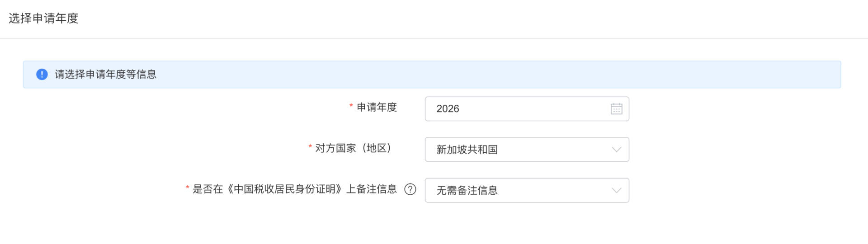Click the 选择申请年度 page heading
This screenshot has height=244, width=868.
click(43, 18)
